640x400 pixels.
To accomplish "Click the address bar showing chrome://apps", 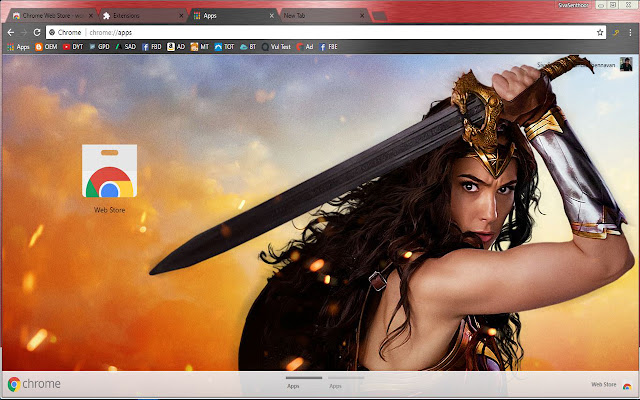I will point(327,32).
